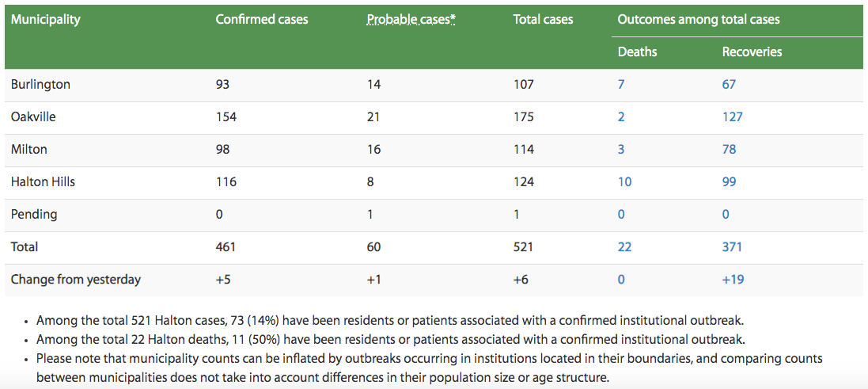Open Total recoveries link 371
The height and width of the screenshot is (389, 868).
(x=732, y=247)
